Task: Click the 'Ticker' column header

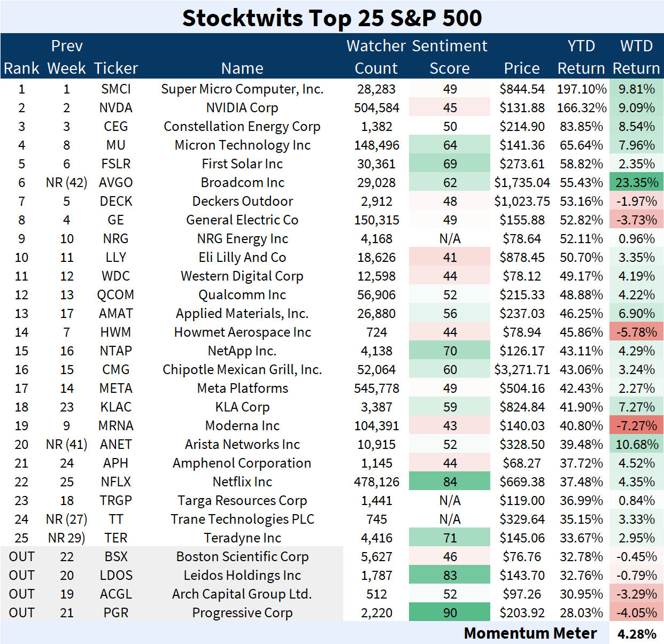Action: tap(116, 68)
